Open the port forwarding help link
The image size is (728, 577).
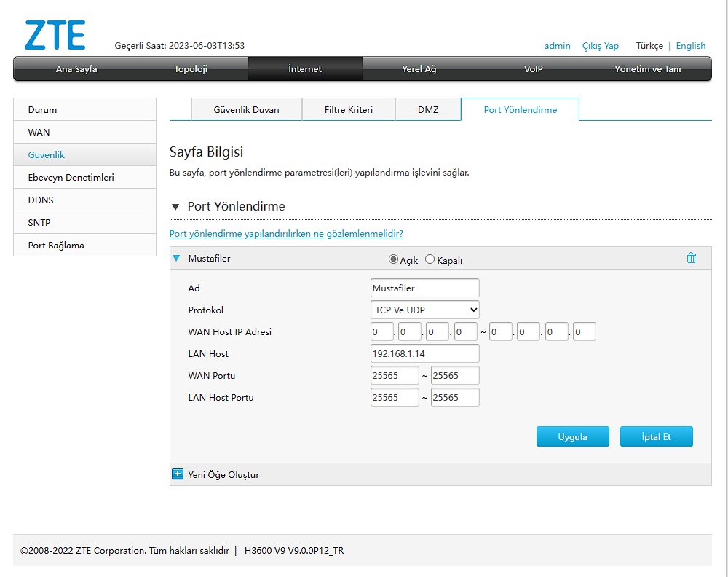[286, 234]
